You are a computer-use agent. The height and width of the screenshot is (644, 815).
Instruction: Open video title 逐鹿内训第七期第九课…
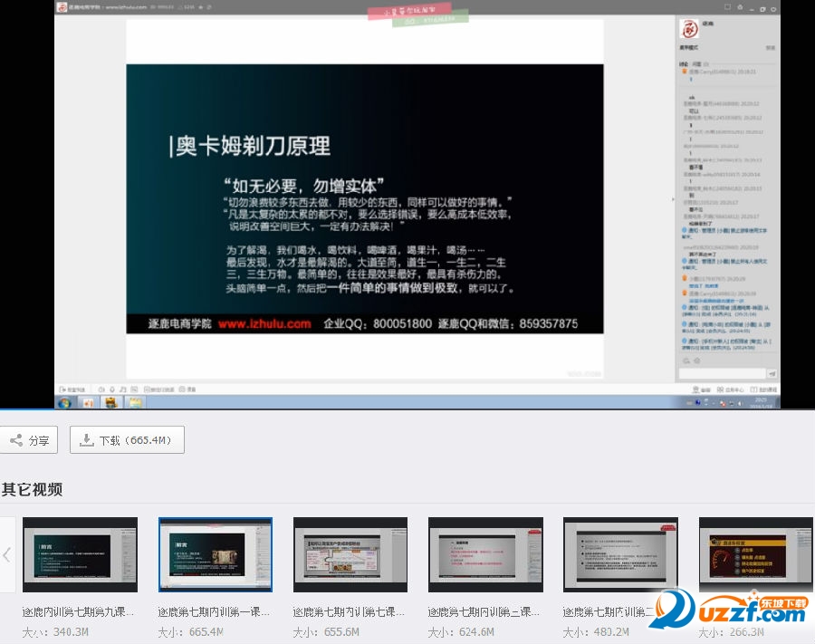78,611
